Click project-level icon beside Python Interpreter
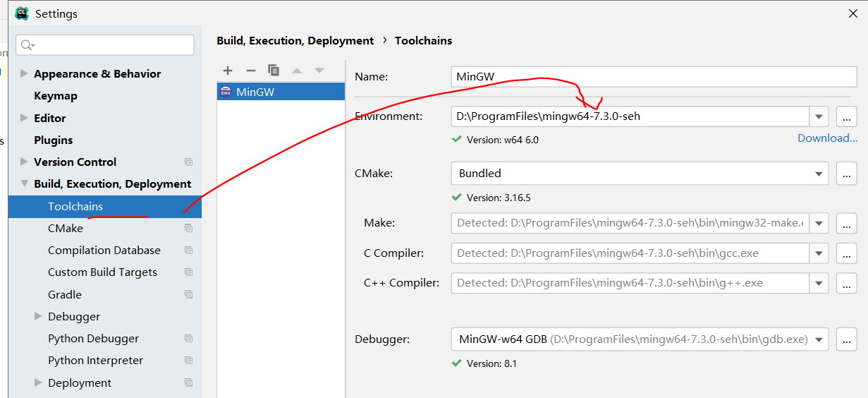The image size is (868, 398). [x=188, y=361]
